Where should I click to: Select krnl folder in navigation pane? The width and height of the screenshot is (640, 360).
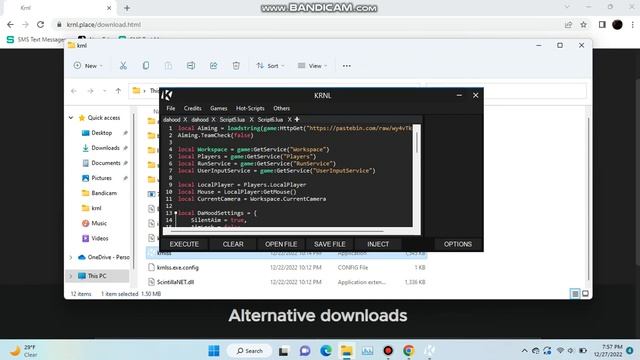point(96,208)
